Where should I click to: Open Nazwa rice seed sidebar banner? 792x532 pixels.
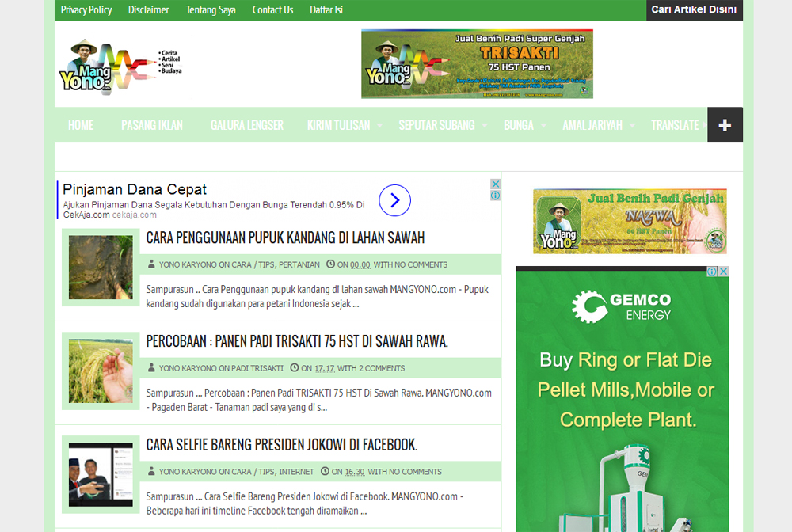(x=630, y=221)
